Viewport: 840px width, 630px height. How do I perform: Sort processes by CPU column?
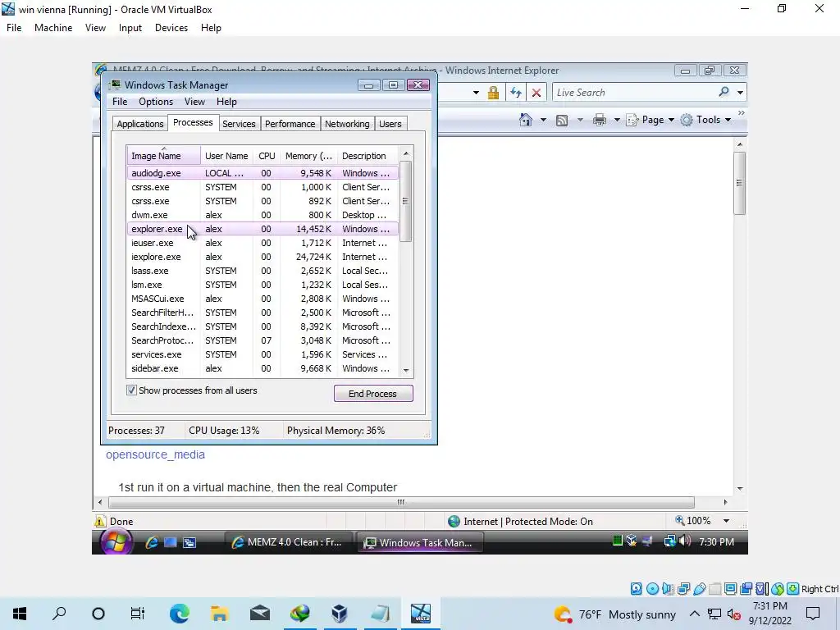(x=267, y=155)
